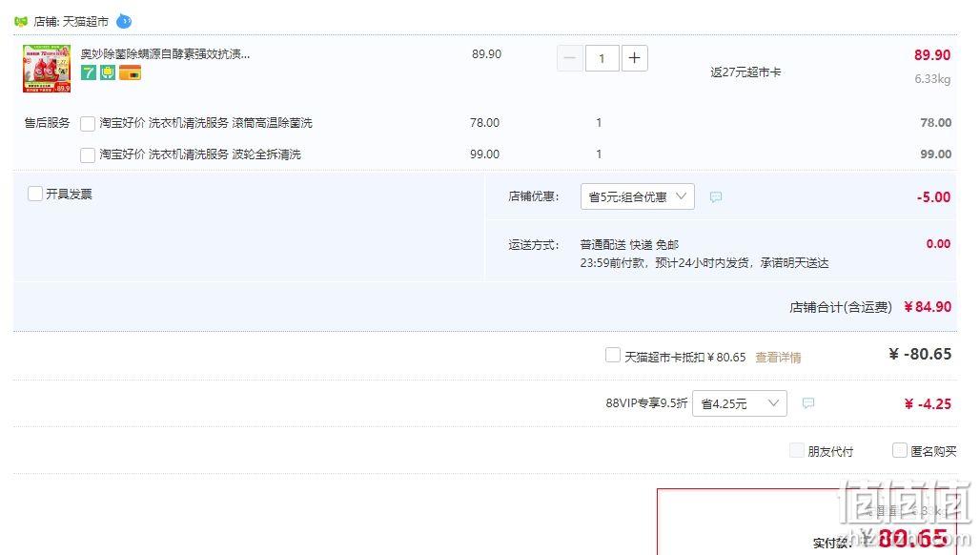Click the red 89.90 subtotal for the detergent
The image size is (980, 555).
coord(932,55)
